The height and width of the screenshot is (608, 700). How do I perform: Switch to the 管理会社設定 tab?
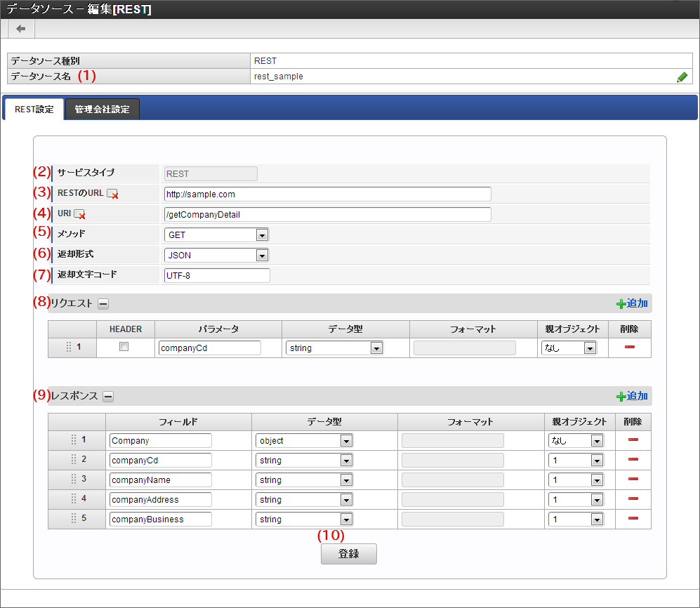(x=102, y=110)
